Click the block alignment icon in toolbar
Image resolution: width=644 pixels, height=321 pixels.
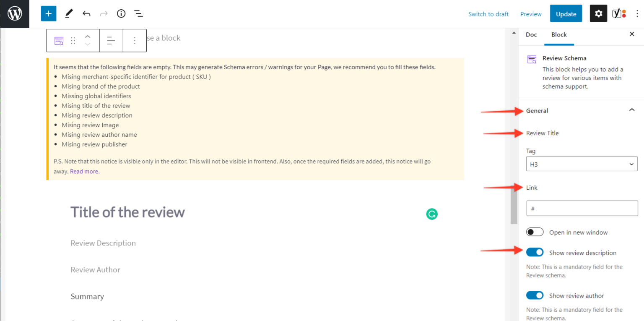click(x=111, y=41)
